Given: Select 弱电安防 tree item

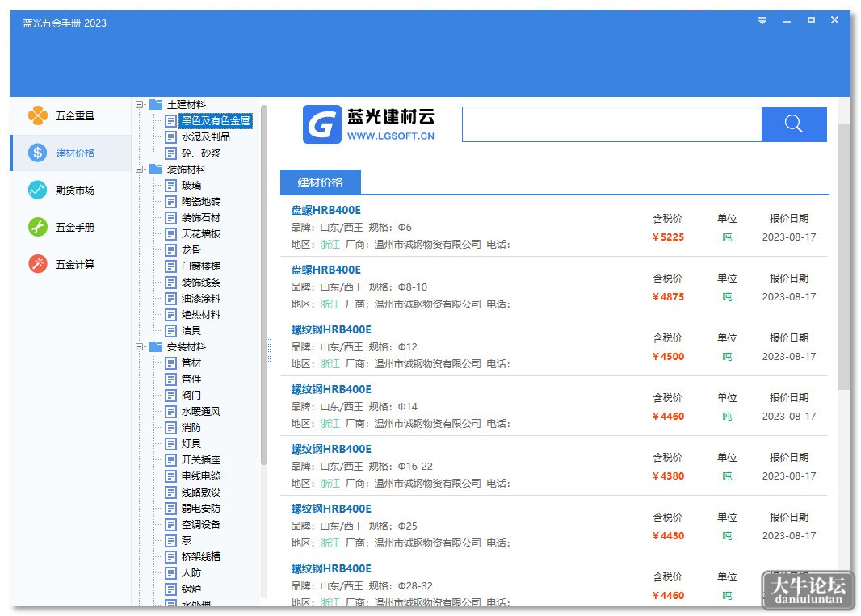Looking at the screenshot, I should click(201, 509).
